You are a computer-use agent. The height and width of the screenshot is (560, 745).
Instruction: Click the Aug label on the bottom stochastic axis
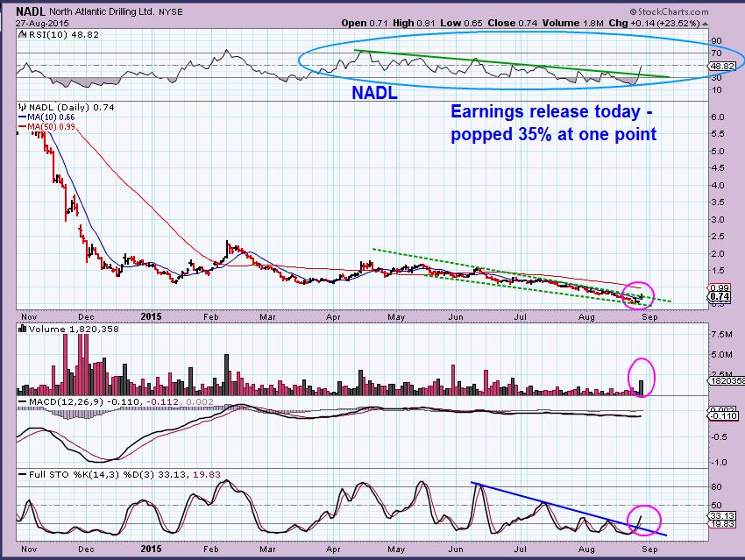[586, 549]
